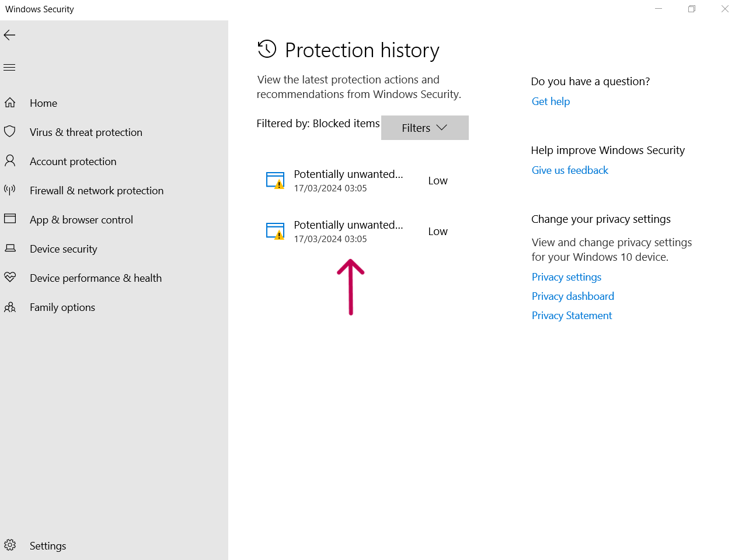Click the Settings gear icon
Viewport: 742px width, 560px height.
tap(10, 545)
